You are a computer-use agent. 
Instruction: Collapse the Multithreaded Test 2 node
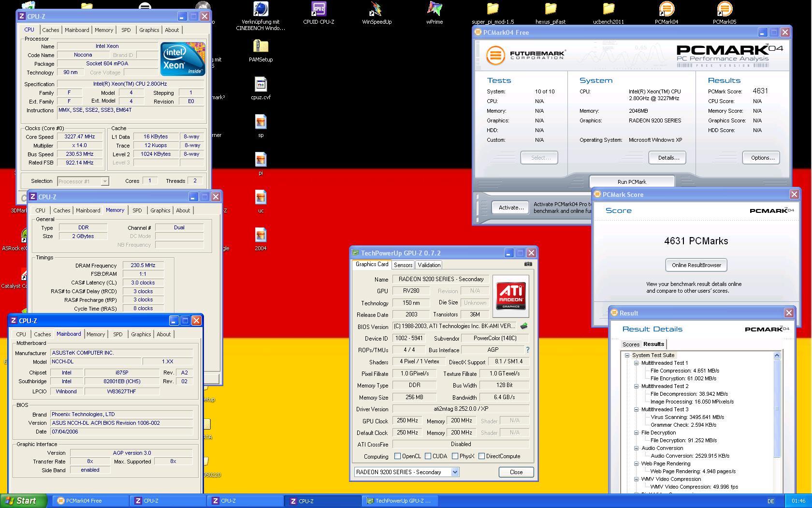point(636,386)
